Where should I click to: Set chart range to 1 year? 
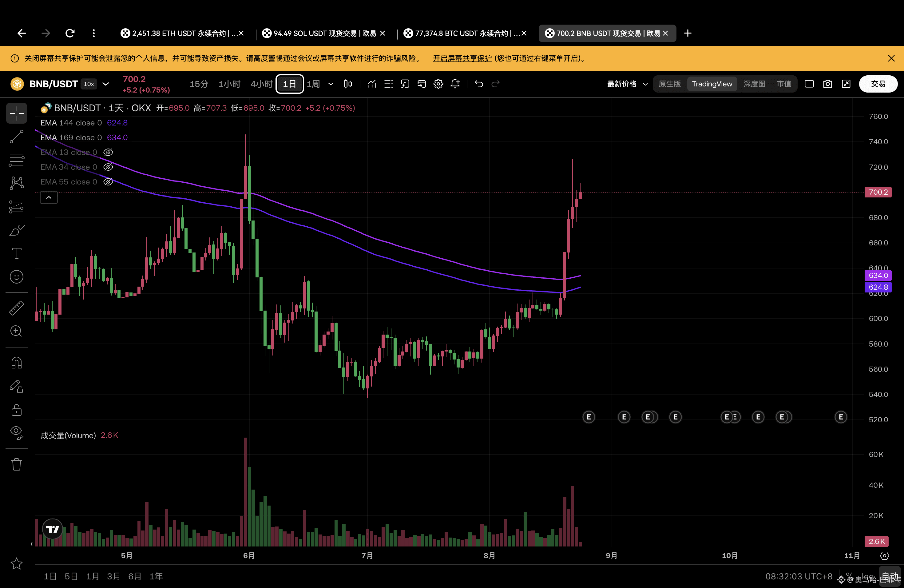[x=156, y=577]
